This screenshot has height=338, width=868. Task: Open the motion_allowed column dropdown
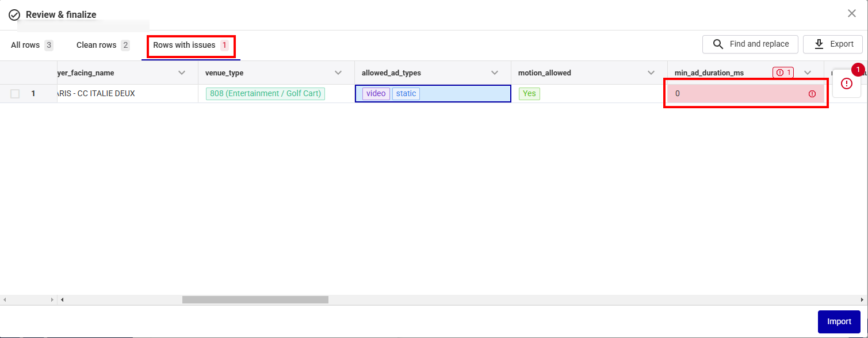coord(651,73)
